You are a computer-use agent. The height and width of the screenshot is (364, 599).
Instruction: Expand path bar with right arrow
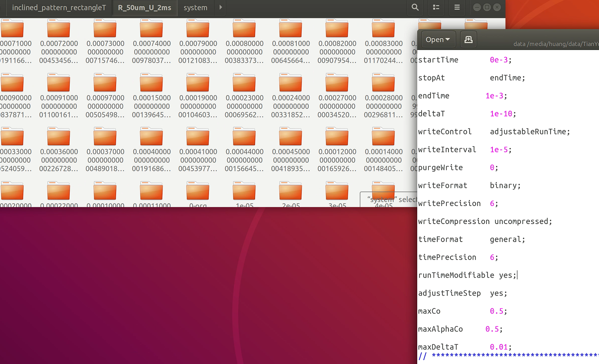[x=221, y=7]
